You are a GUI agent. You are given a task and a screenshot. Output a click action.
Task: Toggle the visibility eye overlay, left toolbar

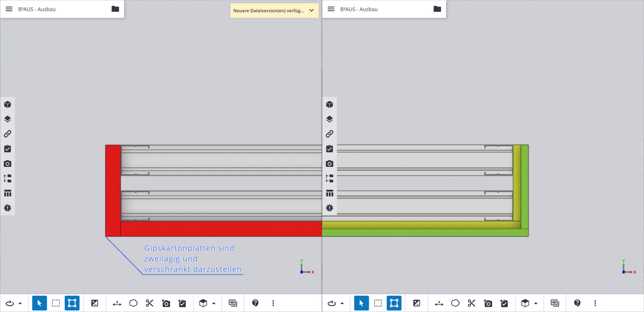tap(233, 303)
